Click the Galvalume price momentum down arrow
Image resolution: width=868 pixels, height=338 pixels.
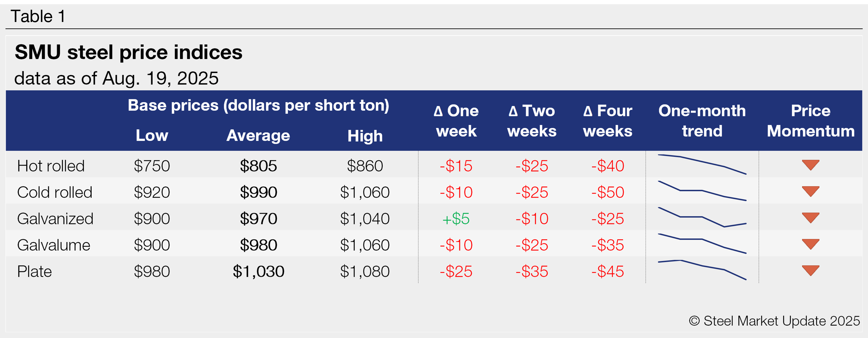[x=810, y=244]
